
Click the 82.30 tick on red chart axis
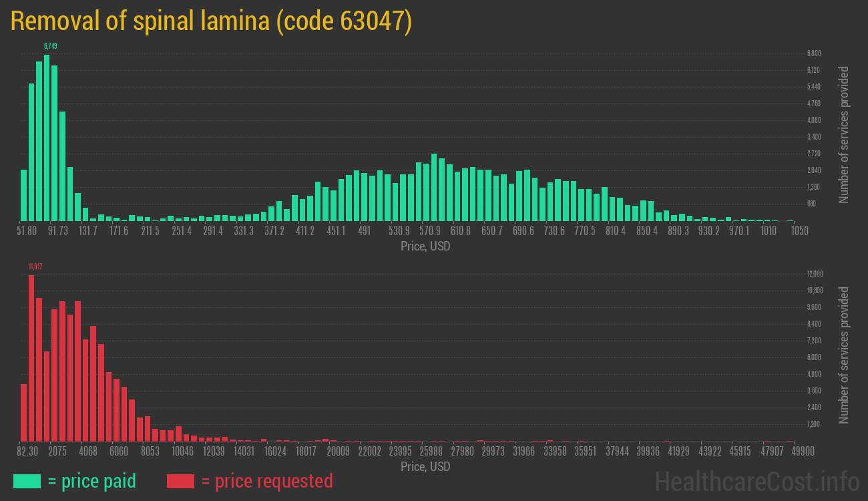(27, 451)
